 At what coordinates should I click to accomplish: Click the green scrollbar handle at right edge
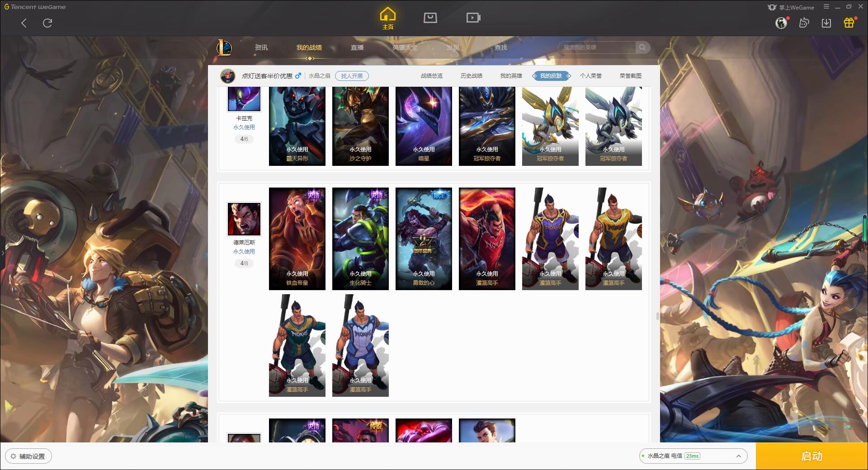point(865,229)
